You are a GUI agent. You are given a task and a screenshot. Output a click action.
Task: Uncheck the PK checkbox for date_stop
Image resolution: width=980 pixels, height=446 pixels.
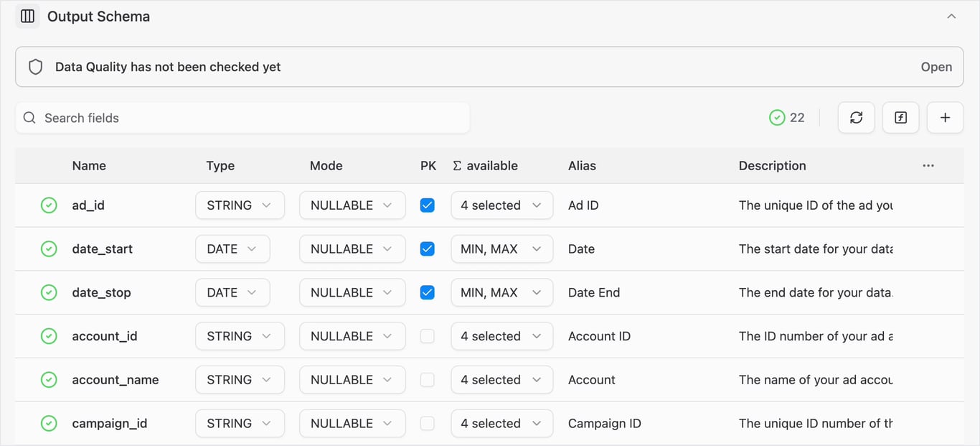(427, 292)
